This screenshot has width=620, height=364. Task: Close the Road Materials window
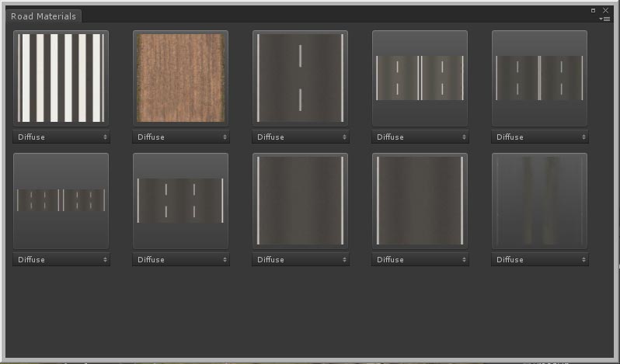tap(605, 10)
